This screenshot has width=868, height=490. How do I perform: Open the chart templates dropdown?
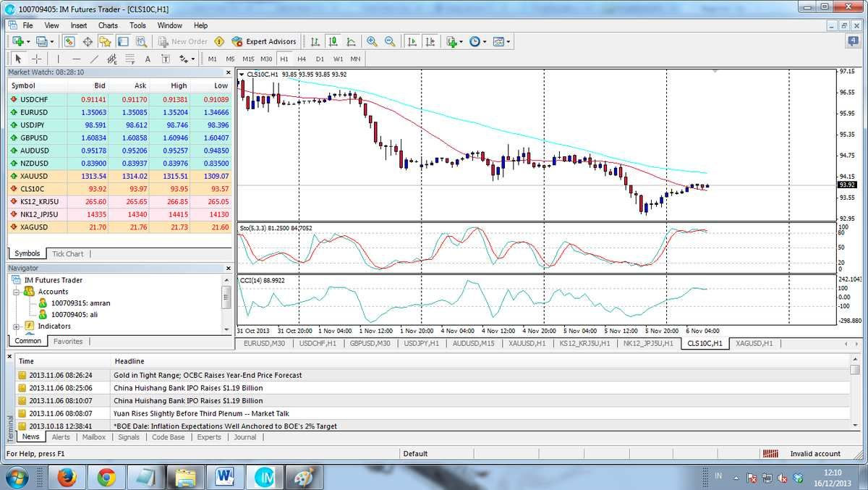(508, 42)
